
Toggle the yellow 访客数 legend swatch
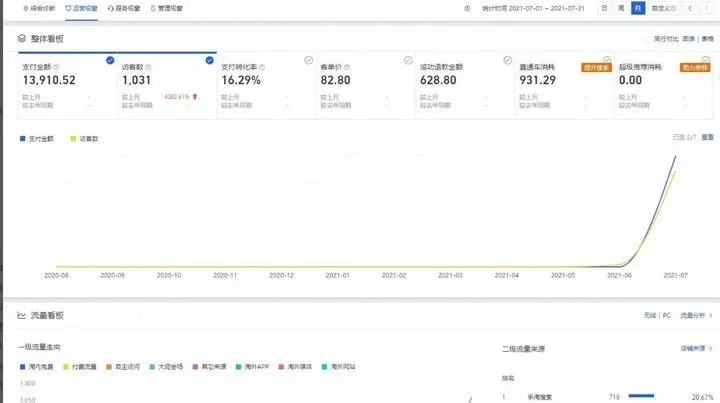tap(73, 139)
